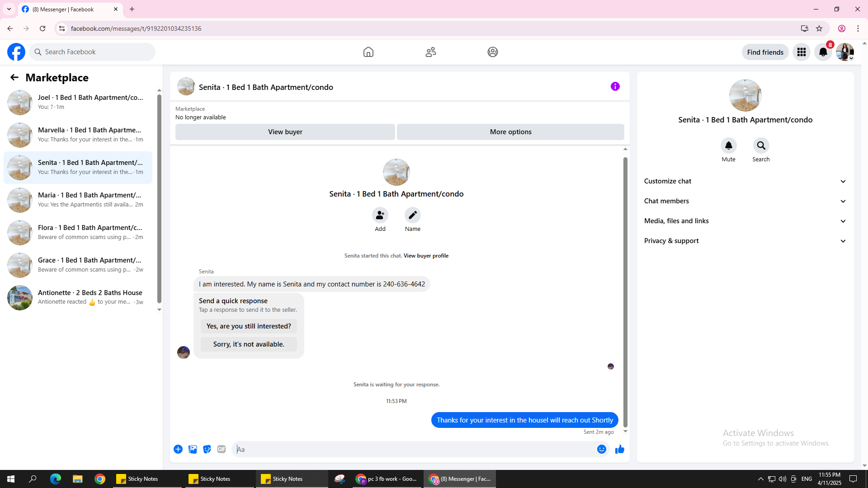Click the conversation list scrollbar
This screenshot has height=488, width=868.
click(x=159, y=199)
